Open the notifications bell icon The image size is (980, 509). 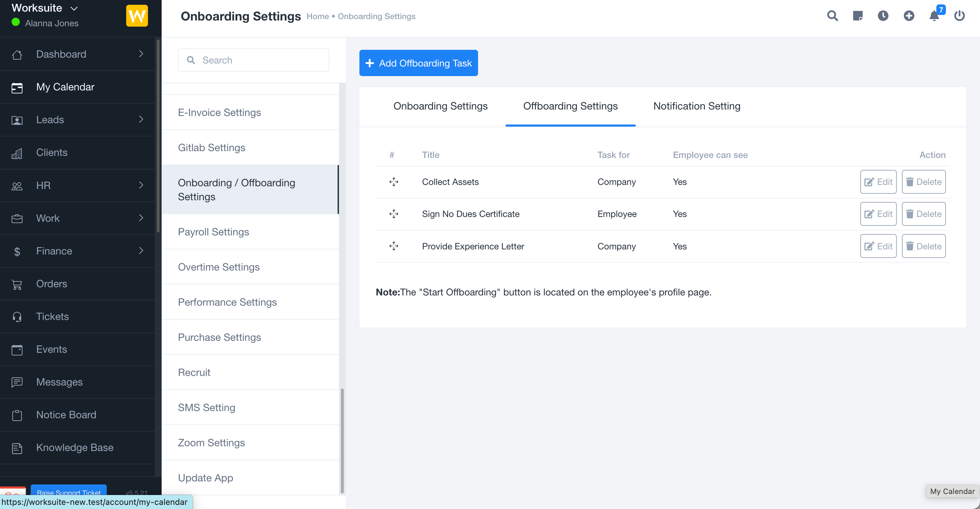coord(934,16)
